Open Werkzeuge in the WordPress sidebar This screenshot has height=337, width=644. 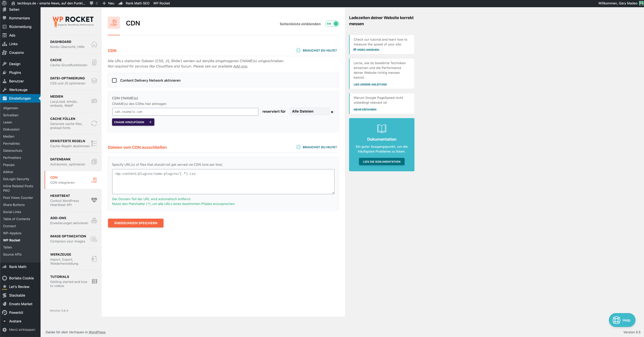coord(20,90)
